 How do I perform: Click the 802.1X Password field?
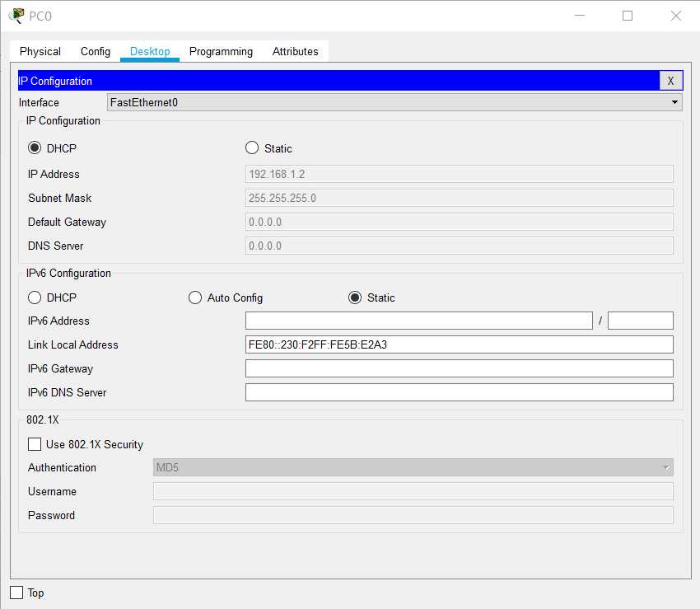point(413,515)
